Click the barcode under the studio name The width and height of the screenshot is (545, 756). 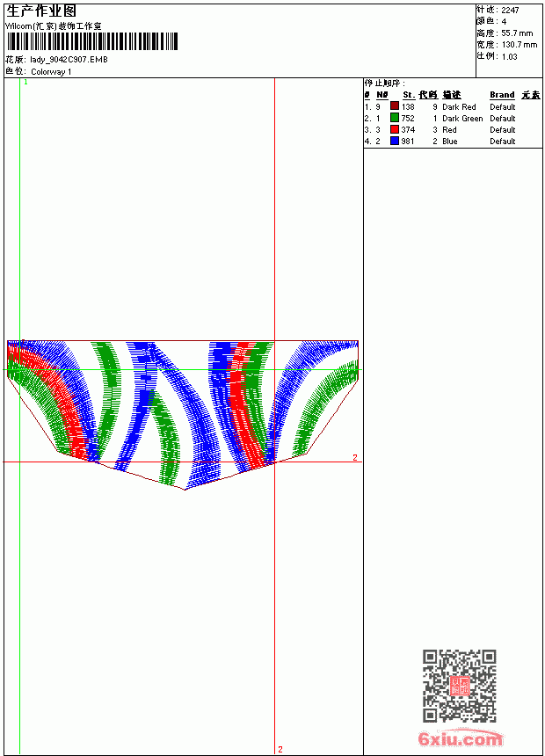(92, 41)
